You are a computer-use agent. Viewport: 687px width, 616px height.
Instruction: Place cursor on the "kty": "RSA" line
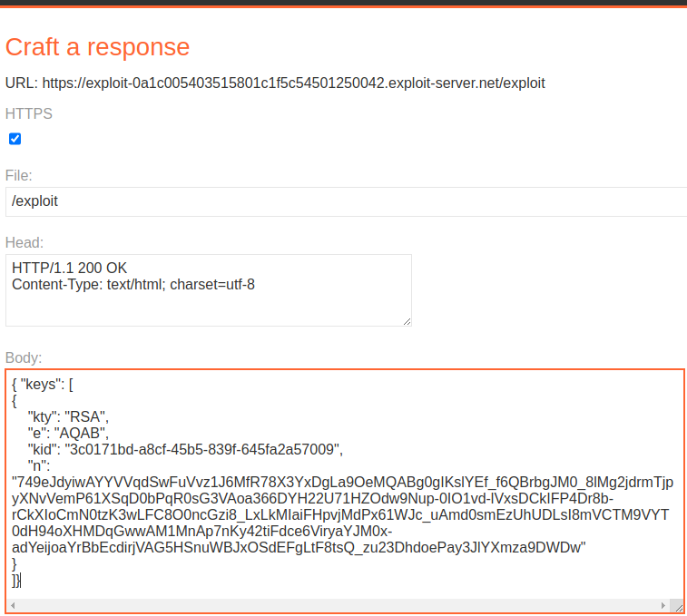tap(68, 416)
